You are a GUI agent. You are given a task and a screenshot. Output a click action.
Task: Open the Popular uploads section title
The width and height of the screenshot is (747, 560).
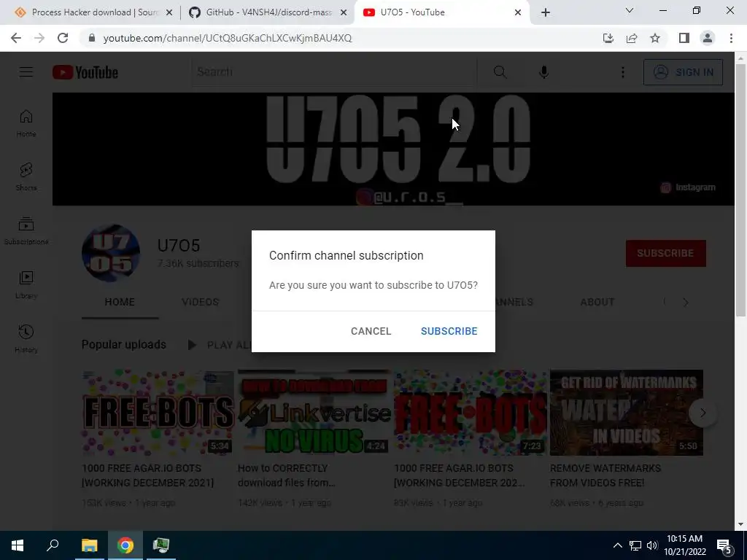coord(124,344)
